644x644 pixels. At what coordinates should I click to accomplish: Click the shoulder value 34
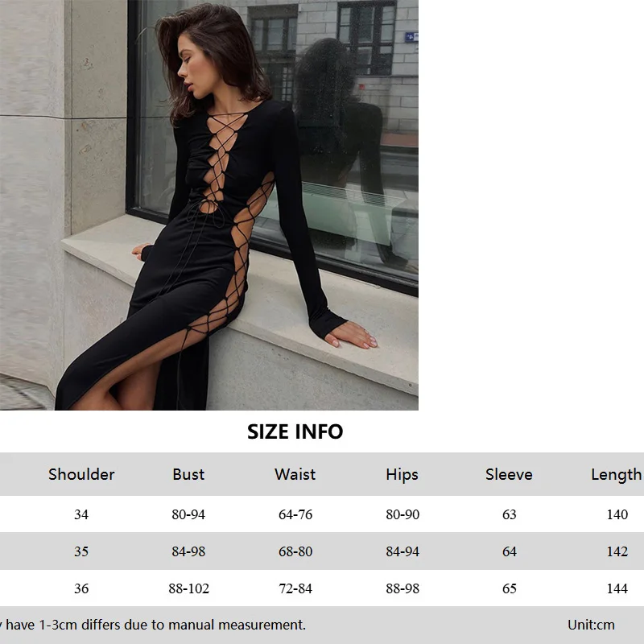pos(81,514)
